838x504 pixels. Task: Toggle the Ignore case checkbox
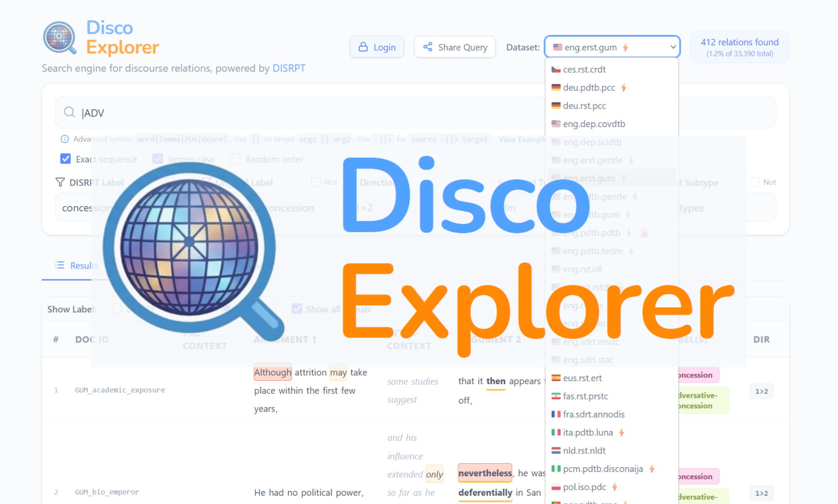click(x=158, y=159)
